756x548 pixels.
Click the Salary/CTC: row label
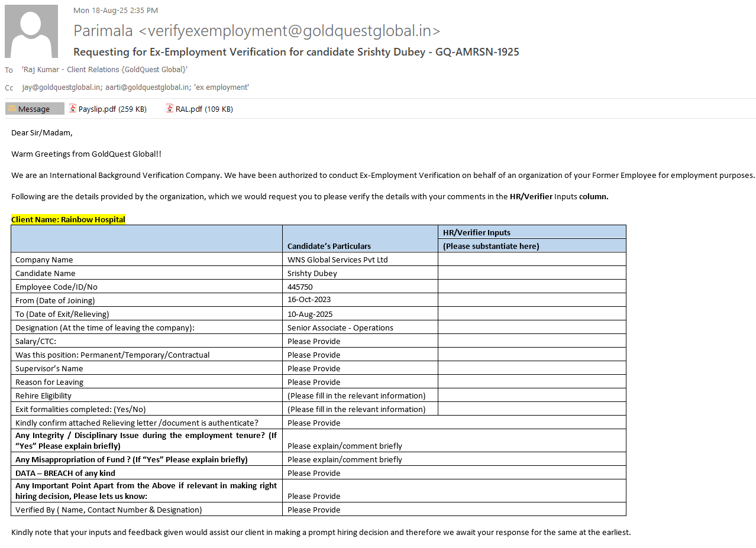coord(35,341)
